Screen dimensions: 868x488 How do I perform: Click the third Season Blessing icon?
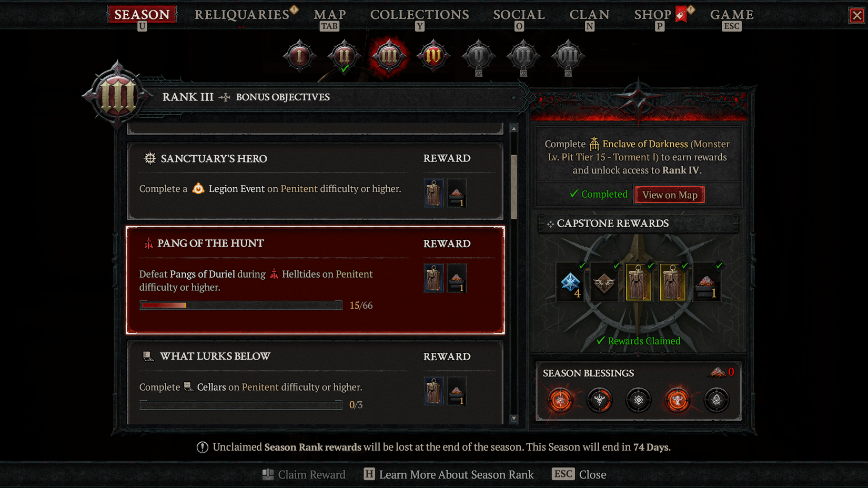pos(639,400)
